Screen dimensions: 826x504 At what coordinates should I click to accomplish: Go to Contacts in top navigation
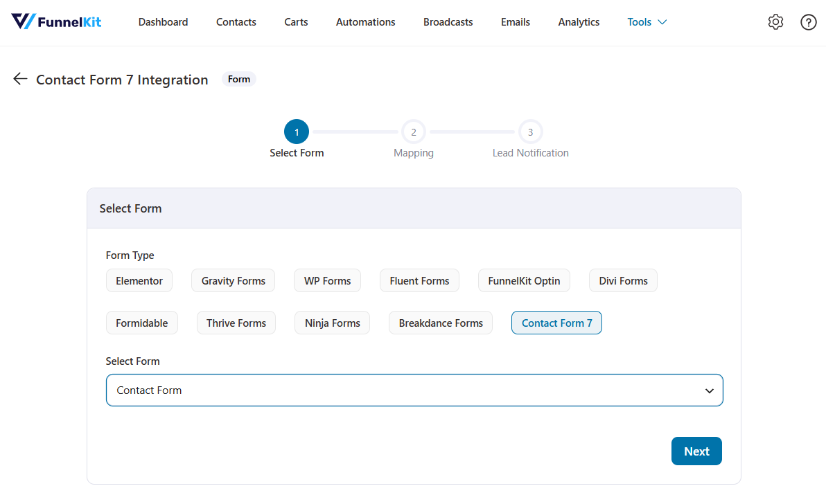click(236, 22)
